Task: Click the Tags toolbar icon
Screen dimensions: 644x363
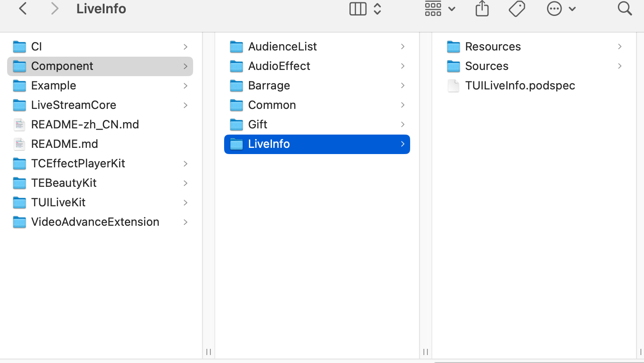Action: pyautogui.click(x=517, y=9)
